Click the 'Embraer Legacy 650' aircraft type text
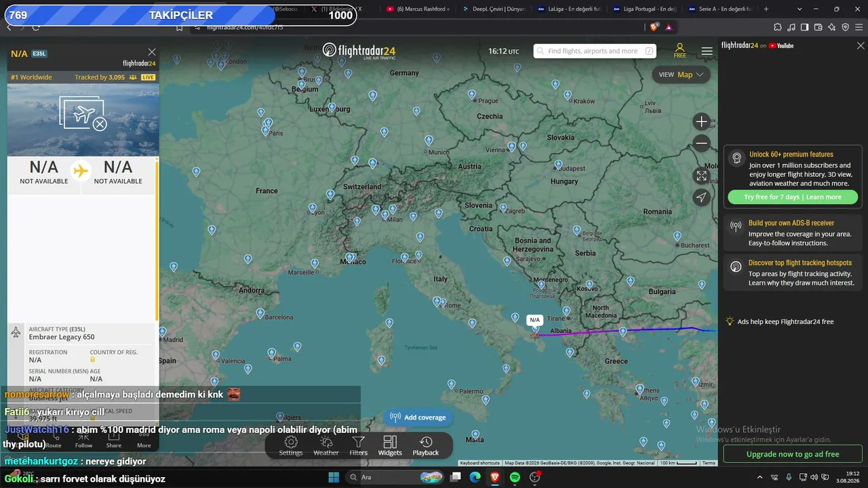Viewport: 868px width, 488px height. point(62,337)
